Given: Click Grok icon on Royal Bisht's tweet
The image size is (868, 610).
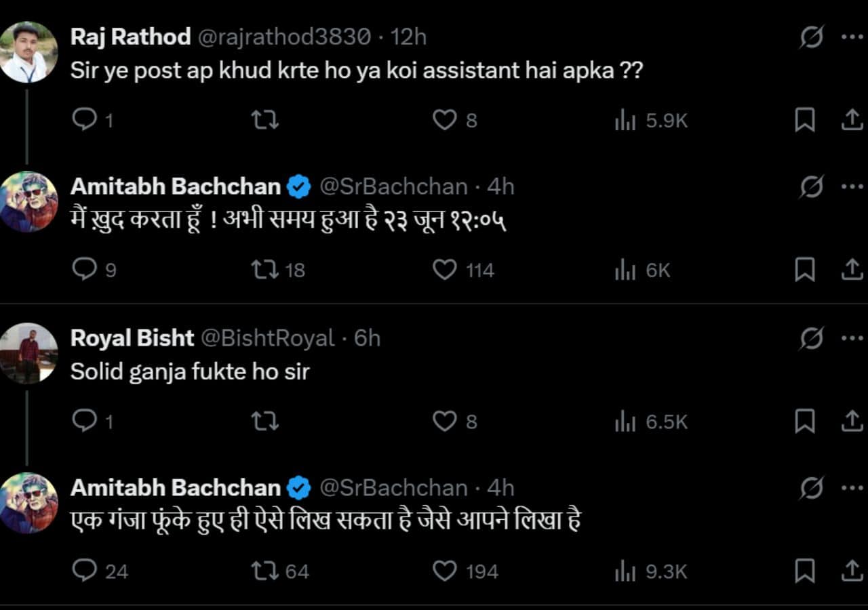Looking at the screenshot, I should pyautogui.click(x=811, y=338).
